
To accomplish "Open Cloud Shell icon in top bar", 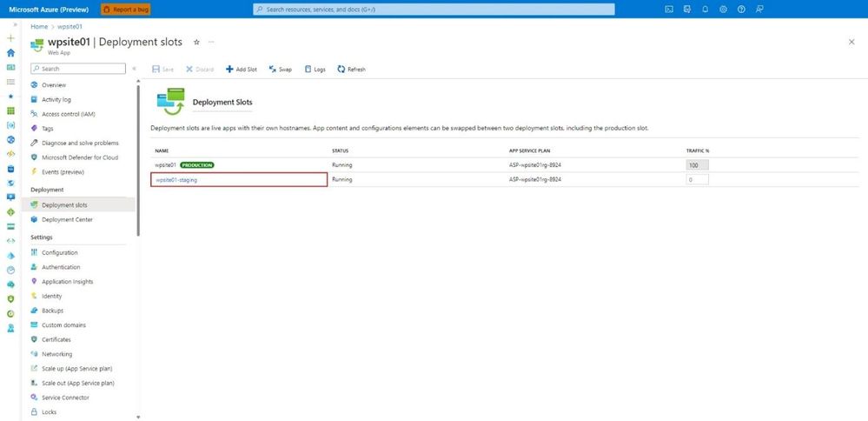I will [x=669, y=10].
